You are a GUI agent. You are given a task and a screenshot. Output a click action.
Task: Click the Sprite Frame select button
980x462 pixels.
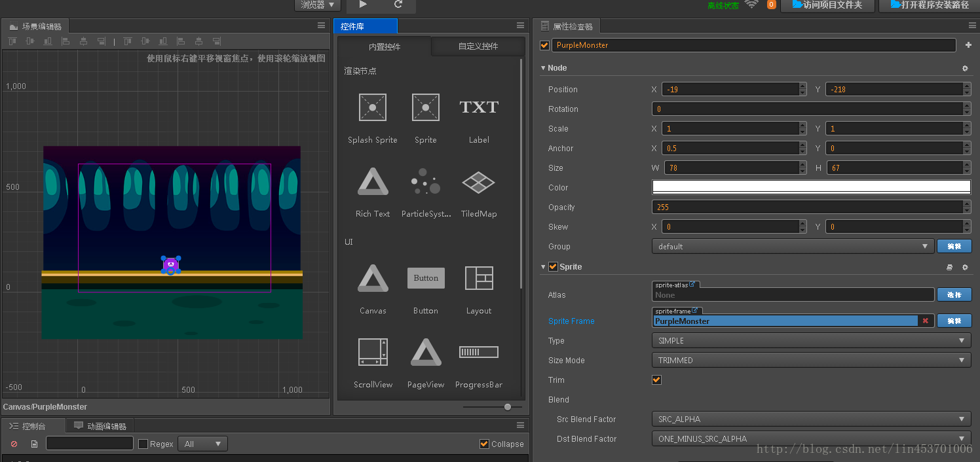[x=954, y=321]
